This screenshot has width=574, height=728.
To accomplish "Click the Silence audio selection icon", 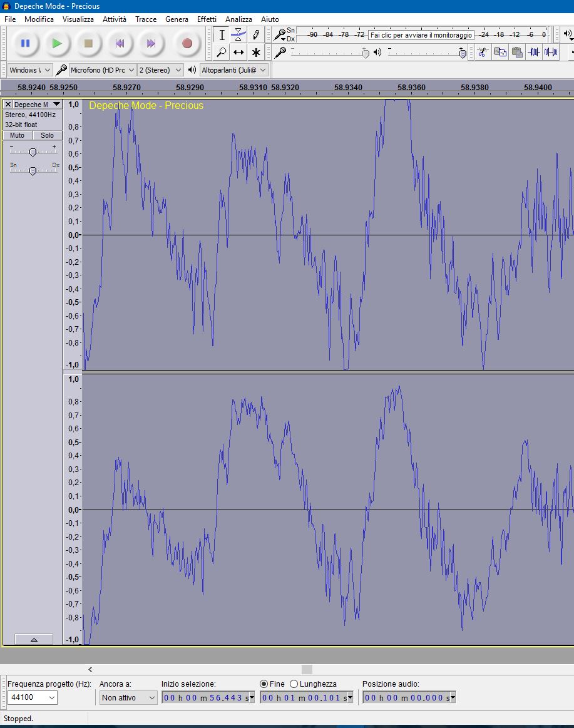I will point(551,52).
